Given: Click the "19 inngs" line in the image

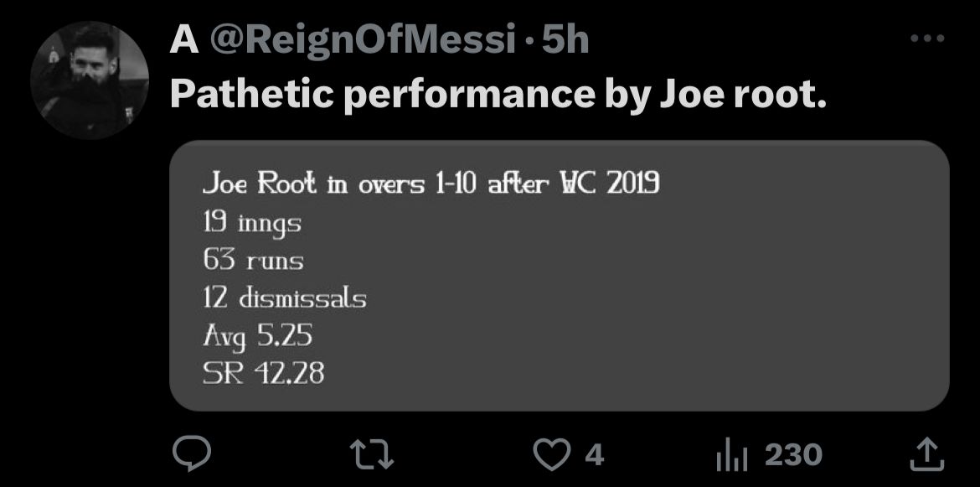Looking at the screenshot, I should pyautogui.click(x=252, y=223).
